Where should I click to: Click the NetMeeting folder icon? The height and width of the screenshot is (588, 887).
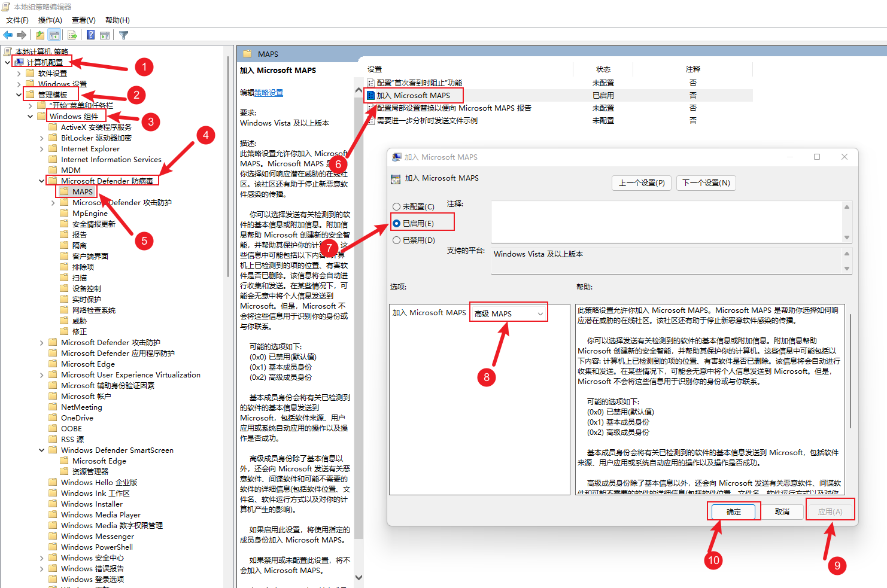tap(53, 407)
